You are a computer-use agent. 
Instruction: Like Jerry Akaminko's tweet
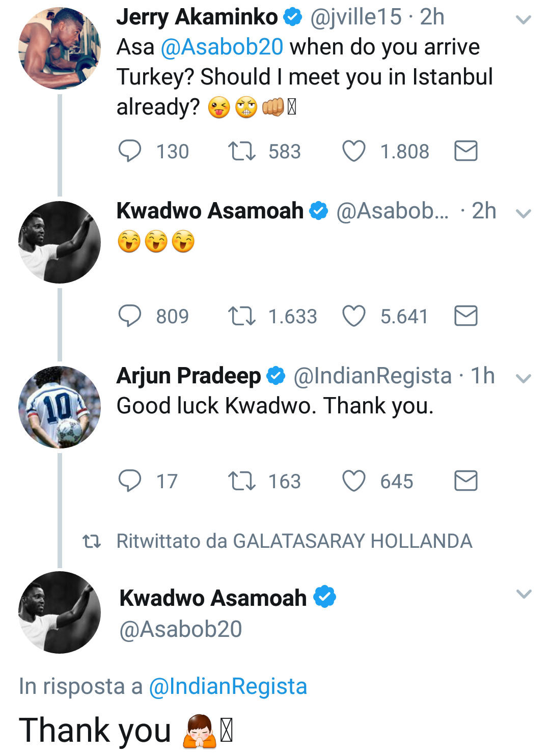pos(353,151)
